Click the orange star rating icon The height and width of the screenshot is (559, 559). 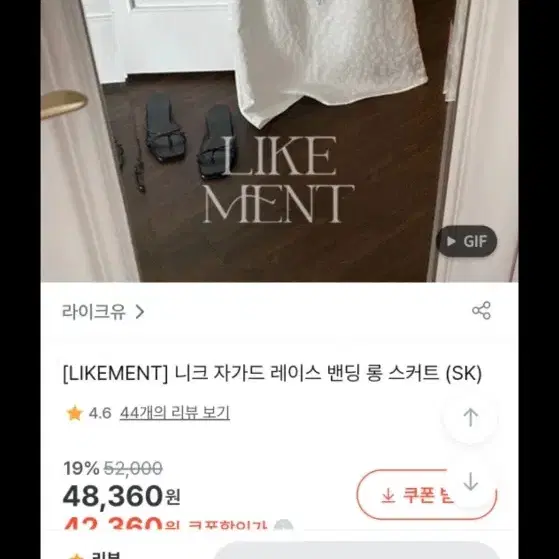click(x=75, y=413)
